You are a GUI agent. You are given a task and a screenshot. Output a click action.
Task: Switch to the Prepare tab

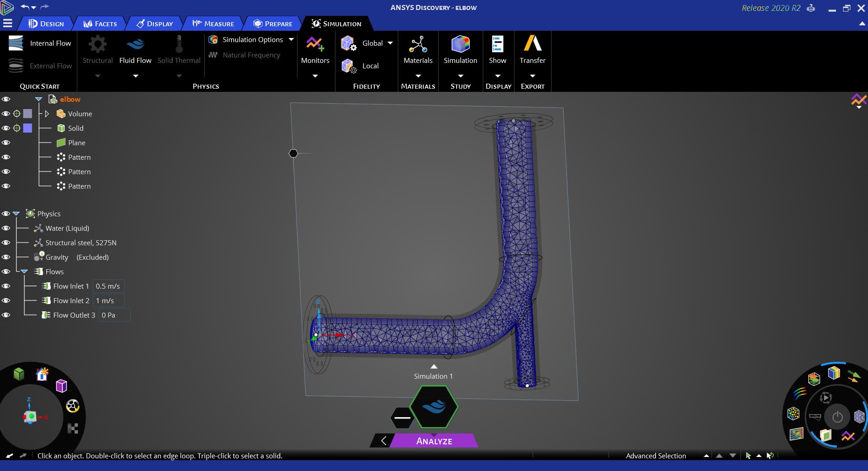click(x=273, y=24)
